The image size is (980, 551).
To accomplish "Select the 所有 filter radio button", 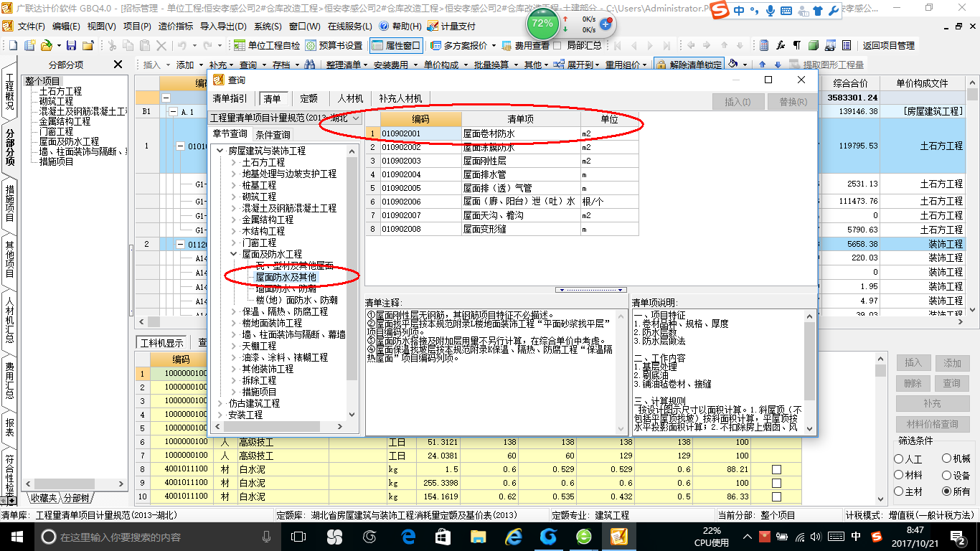I will [947, 491].
